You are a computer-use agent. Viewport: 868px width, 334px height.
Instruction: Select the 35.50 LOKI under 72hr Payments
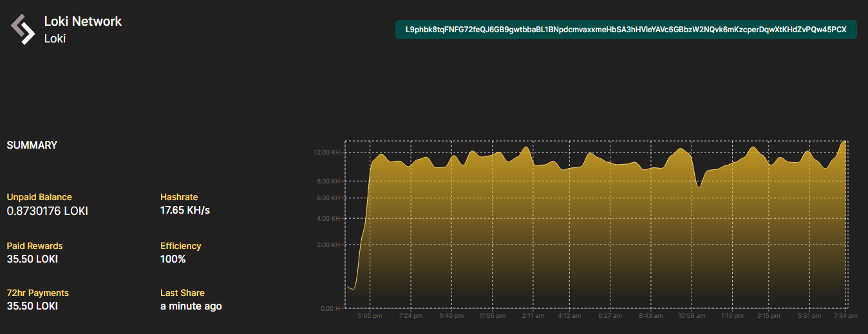32,306
